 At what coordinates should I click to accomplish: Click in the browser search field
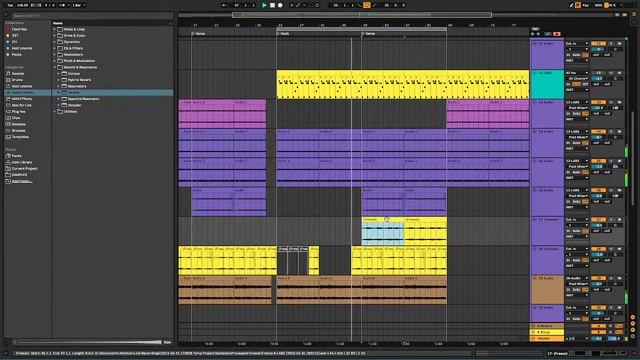coord(92,16)
